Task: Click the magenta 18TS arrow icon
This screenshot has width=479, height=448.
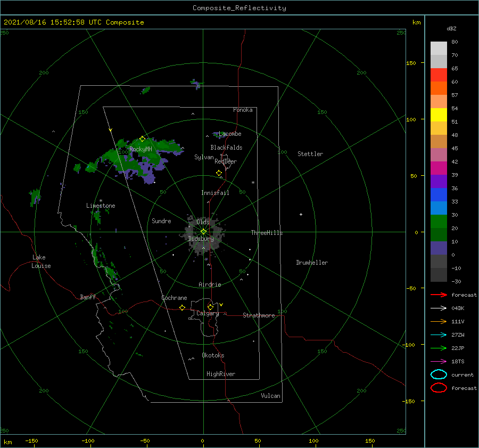Action: [x=439, y=362]
